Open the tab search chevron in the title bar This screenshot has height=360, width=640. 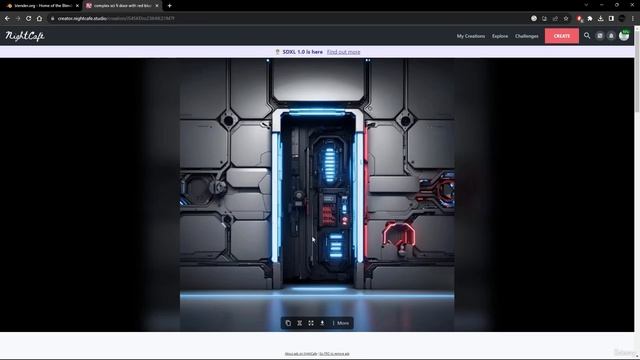586,5
